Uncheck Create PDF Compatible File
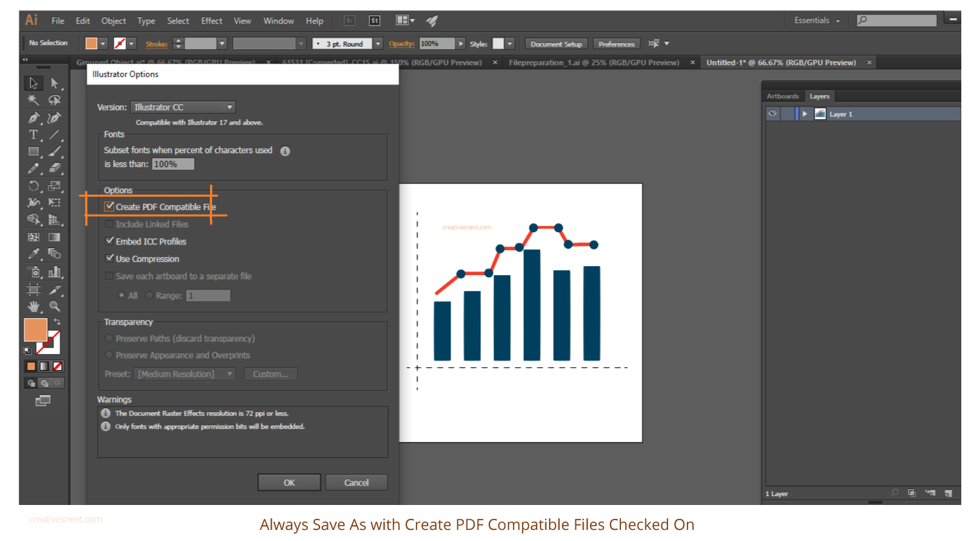The image size is (980, 541). pos(110,206)
